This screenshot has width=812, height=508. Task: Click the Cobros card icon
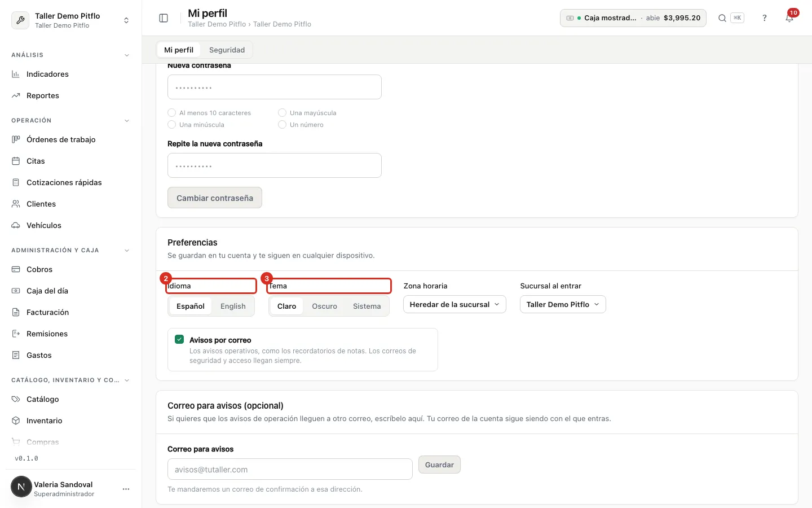16,269
